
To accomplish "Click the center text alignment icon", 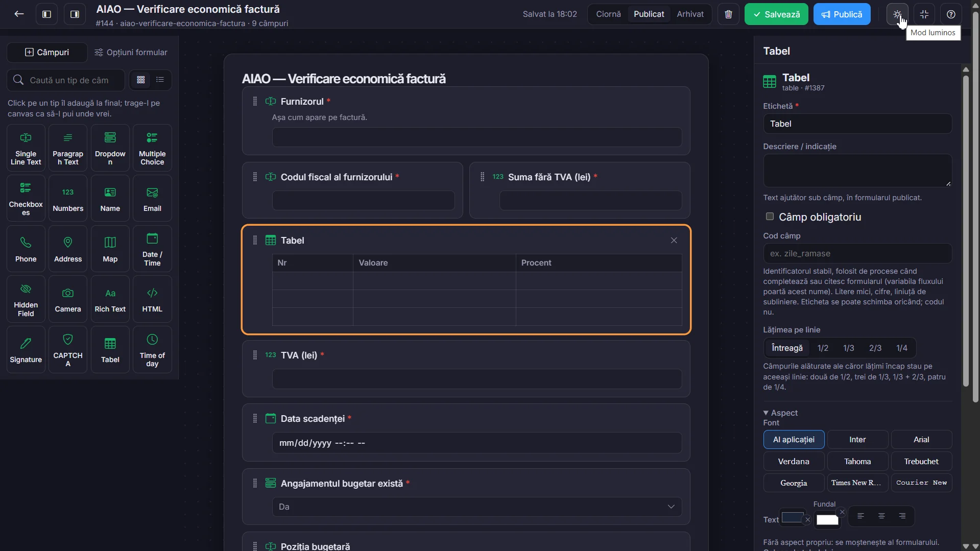I will click(881, 516).
